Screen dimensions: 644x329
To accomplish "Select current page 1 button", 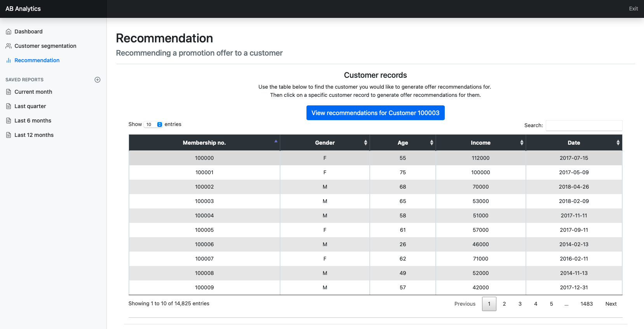I will coord(489,304).
